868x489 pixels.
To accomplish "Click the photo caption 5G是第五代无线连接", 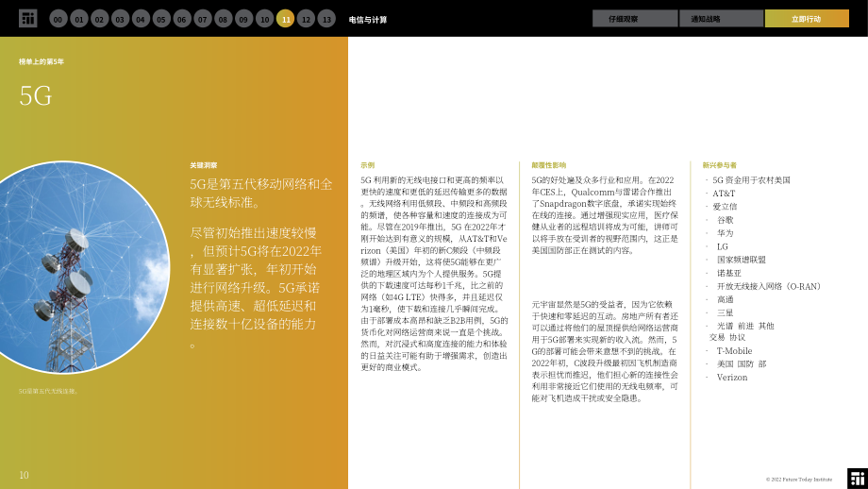I will [48, 391].
